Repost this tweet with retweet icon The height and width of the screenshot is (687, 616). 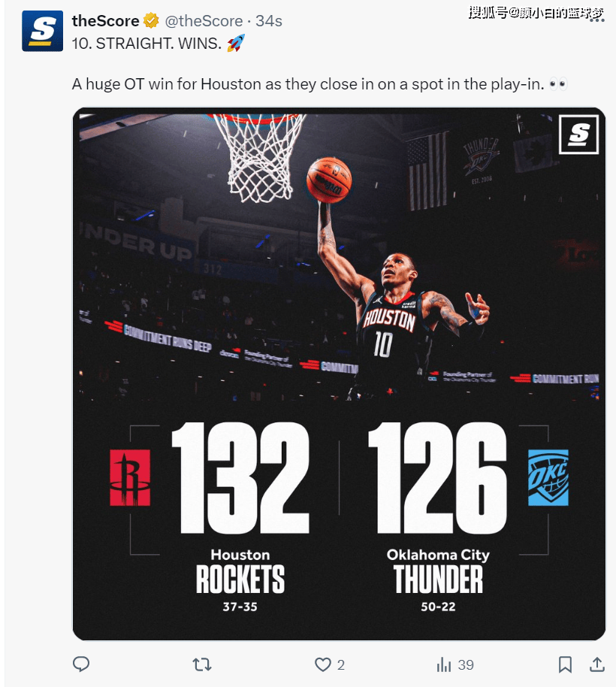click(x=202, y=664)
